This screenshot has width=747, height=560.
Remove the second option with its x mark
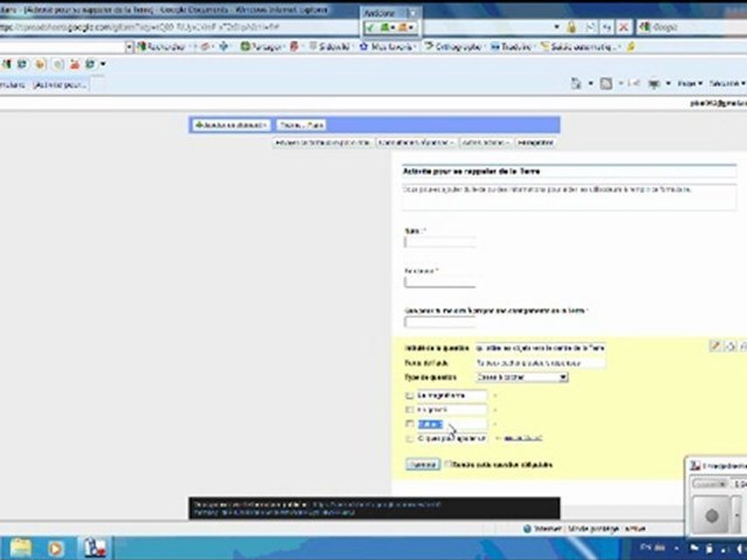pyautogui.click(x=495, y=410)
